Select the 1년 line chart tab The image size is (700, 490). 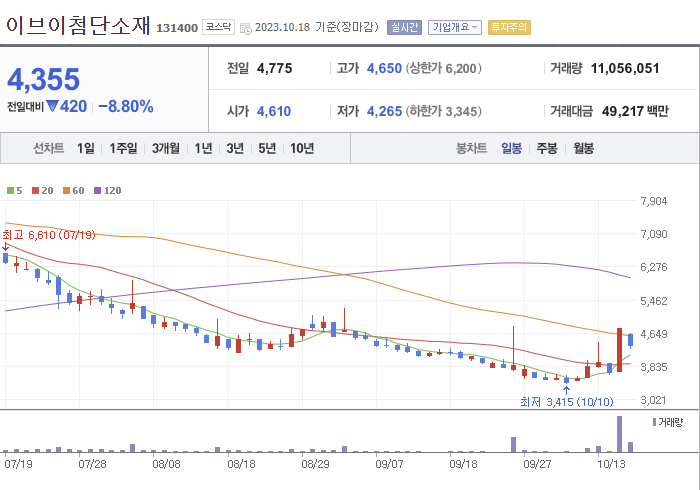click(x=203, y=148)
